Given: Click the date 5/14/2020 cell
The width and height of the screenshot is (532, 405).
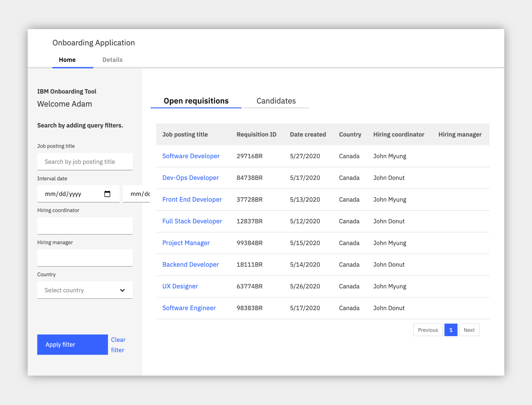Looking at the screenshot, I should (305, 265).
